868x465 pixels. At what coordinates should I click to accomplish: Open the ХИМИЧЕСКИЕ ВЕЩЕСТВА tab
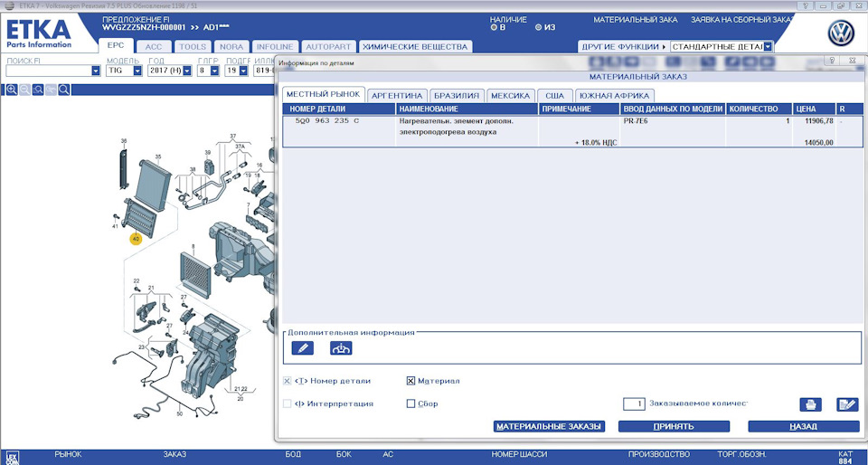tap(415, 46)
